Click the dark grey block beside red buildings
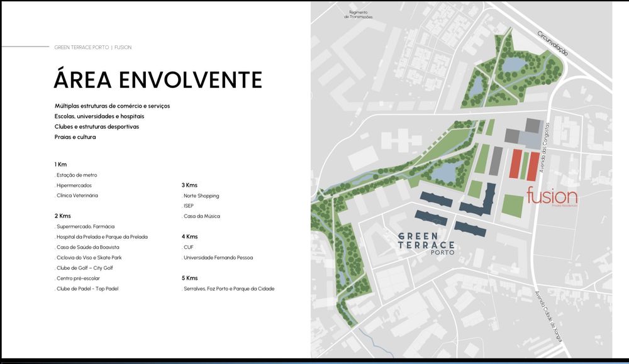 496,160
